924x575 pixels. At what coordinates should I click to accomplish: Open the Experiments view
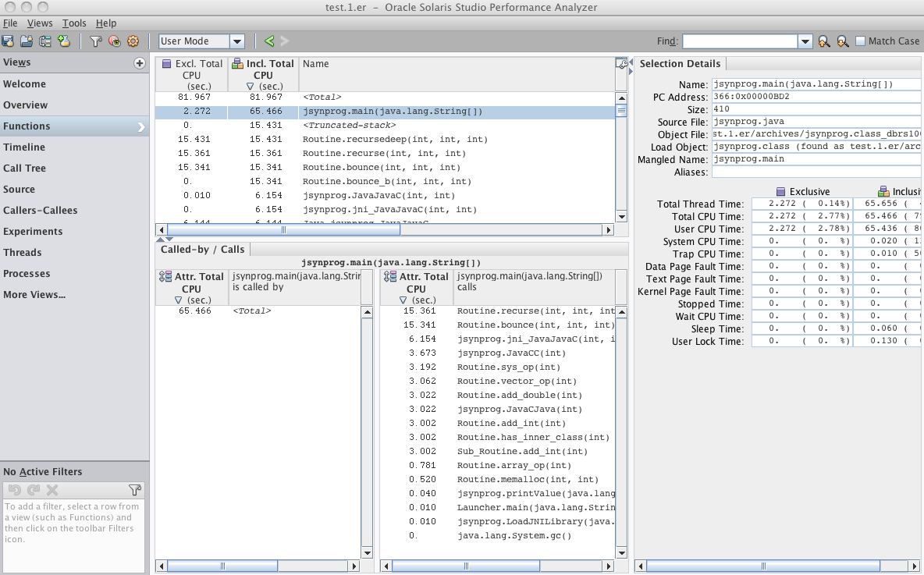pyautogui.click(x=74, y=232)
